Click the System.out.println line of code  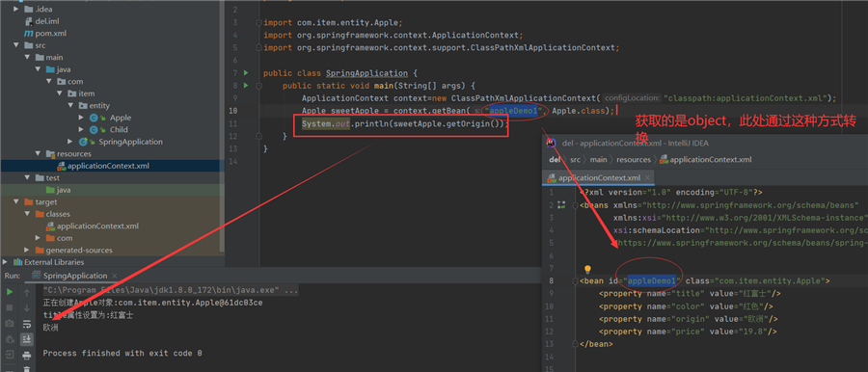pyautogui.click(x=405, y=123)
